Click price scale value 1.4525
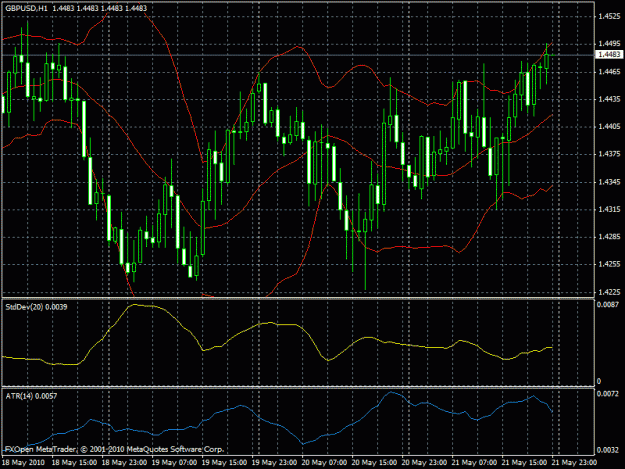The height and width of the screenshot is (469, 625). (x=609, y=16)
